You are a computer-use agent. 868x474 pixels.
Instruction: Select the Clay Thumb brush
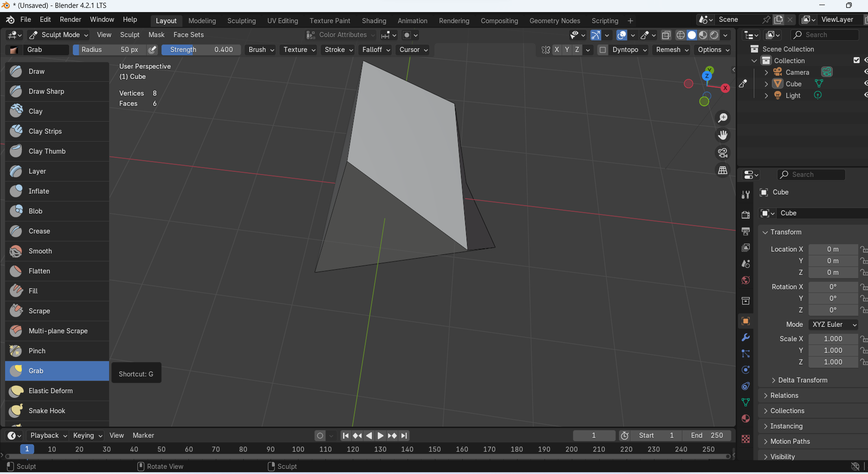point(57,151)
